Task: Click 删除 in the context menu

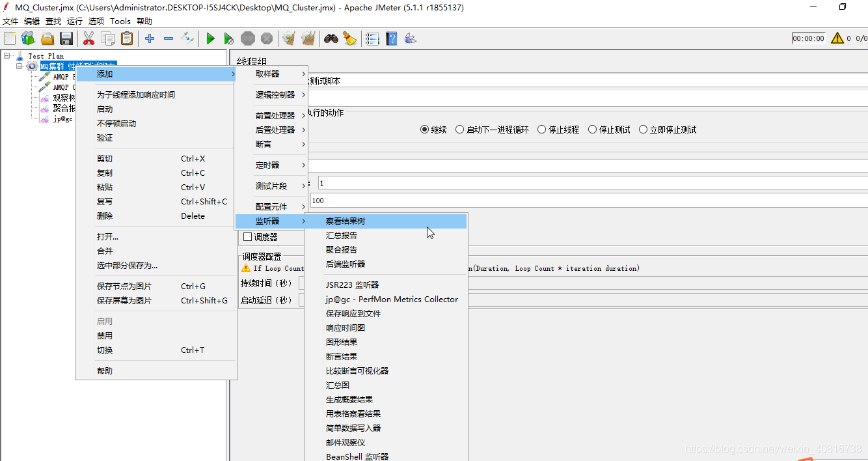Action: tap(156, 216)
